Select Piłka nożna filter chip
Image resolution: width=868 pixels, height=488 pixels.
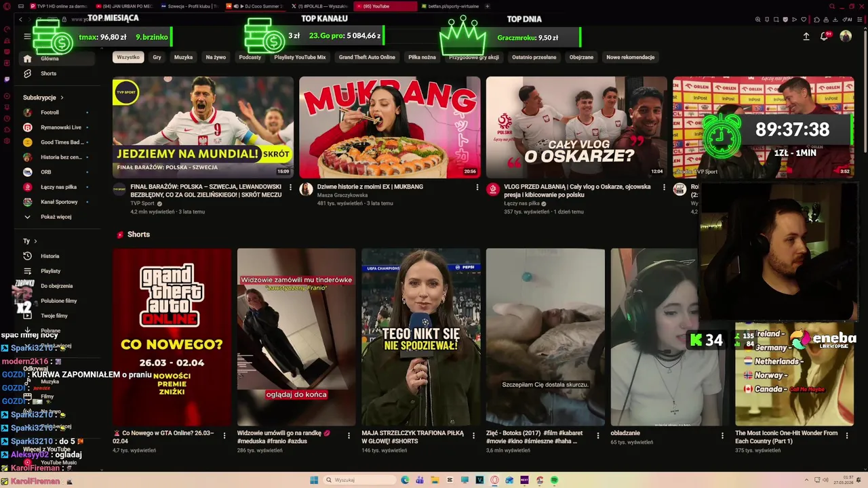[x=422, y=58]
